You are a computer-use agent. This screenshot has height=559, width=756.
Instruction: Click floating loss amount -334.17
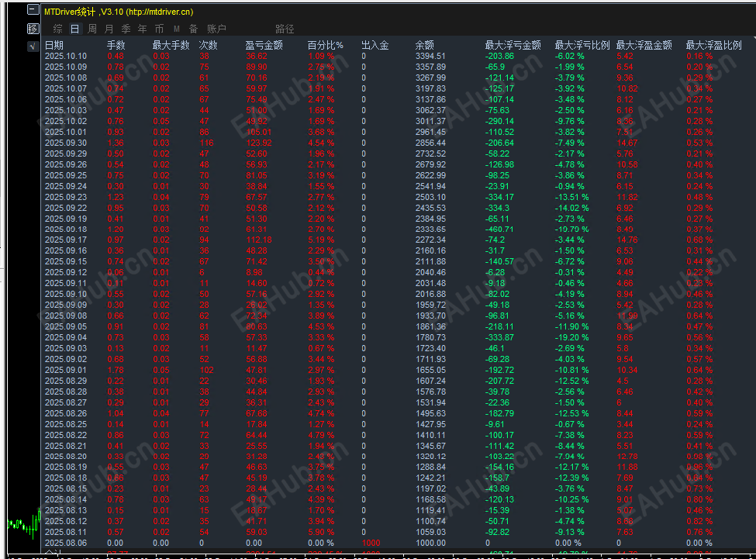499,197
